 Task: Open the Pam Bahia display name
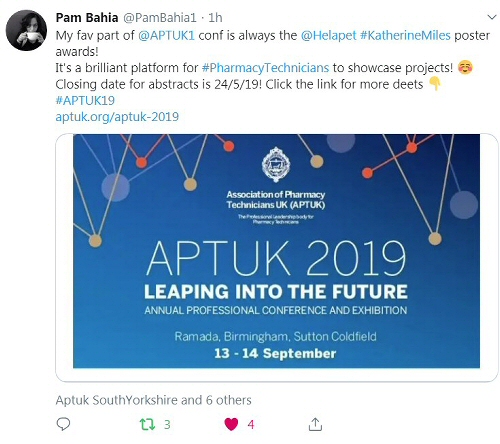[87, 18]
